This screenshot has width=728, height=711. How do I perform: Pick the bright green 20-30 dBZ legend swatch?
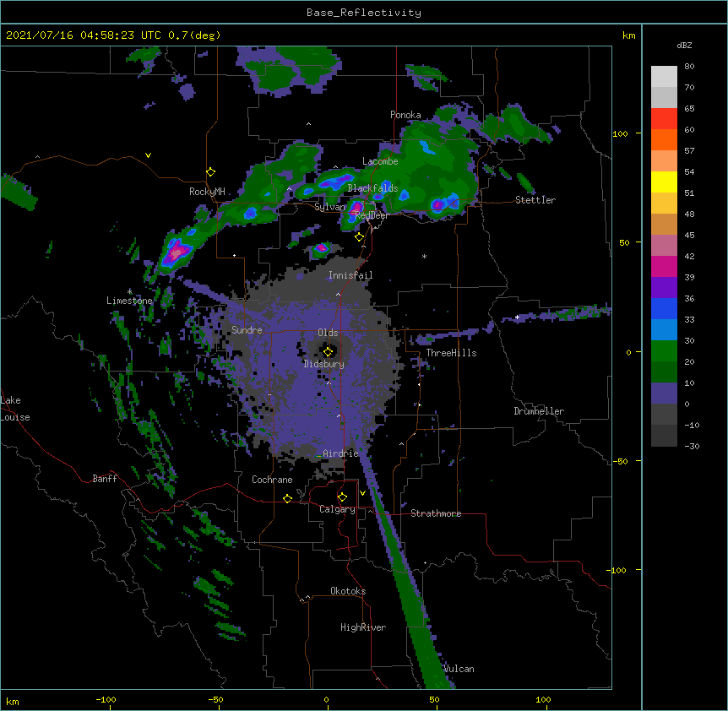[664, 351]
